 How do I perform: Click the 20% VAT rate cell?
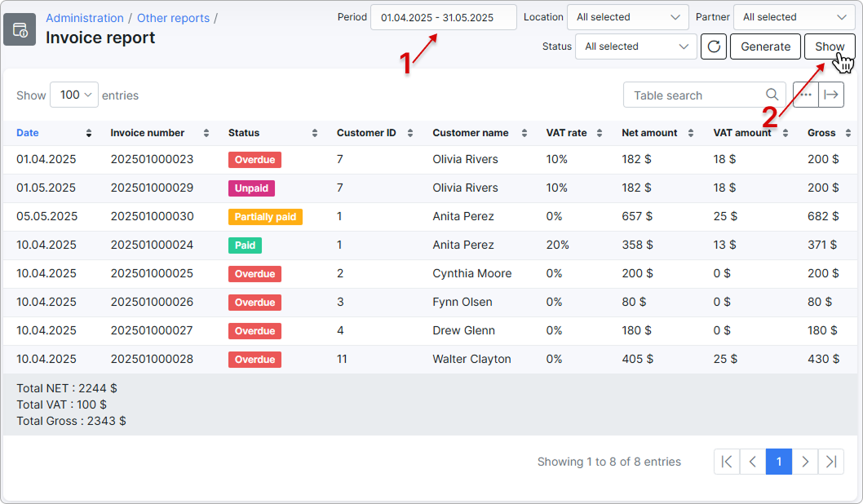[558, 245]
